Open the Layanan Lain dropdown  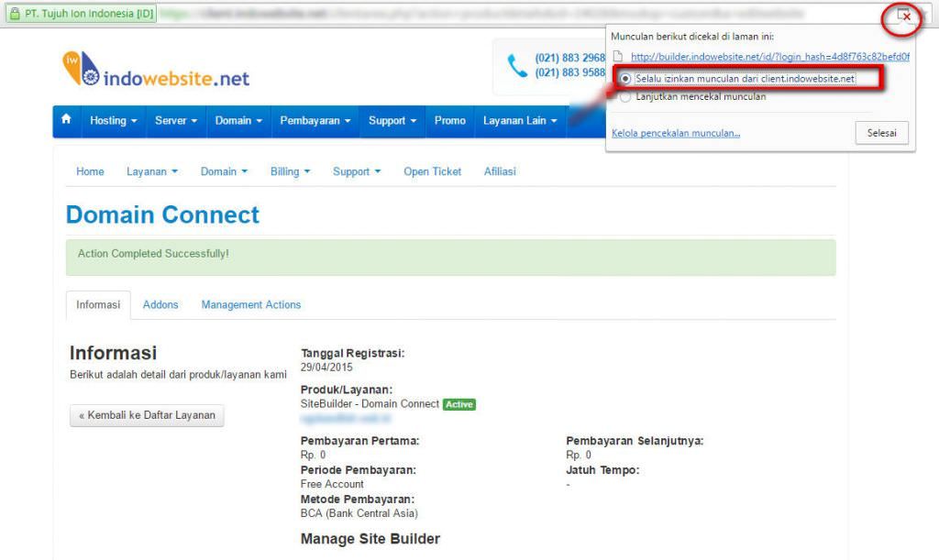pyautogui.click(x=519, y=120)
